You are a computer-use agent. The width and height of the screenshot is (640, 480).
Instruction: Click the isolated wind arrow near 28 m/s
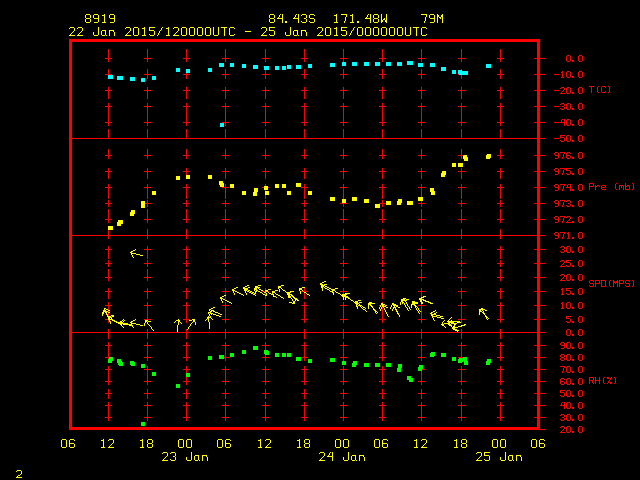pos(136,254)
